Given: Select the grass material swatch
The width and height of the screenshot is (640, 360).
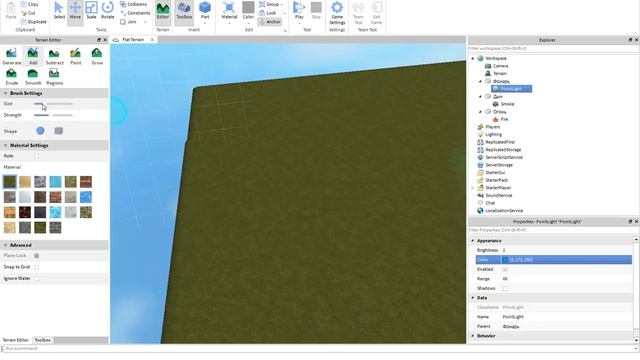Looking at the screenshot, I should point(10,182).
